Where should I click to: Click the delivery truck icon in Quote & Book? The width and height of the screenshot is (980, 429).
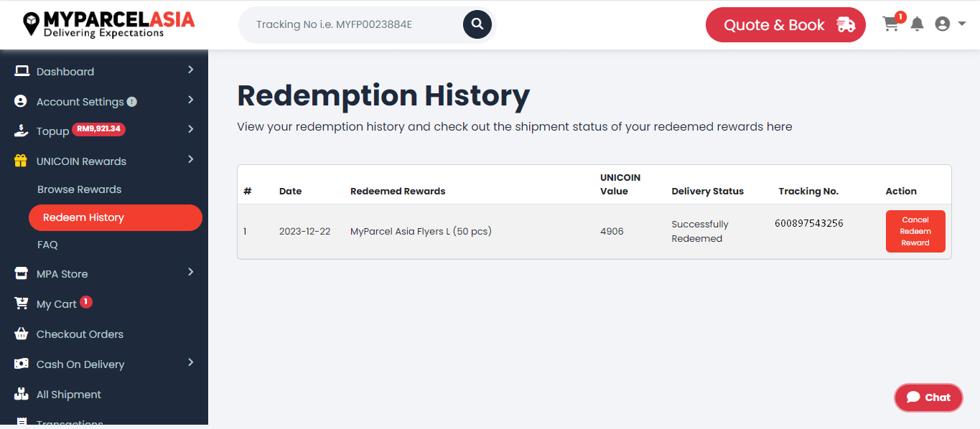[x=846, y=25]
